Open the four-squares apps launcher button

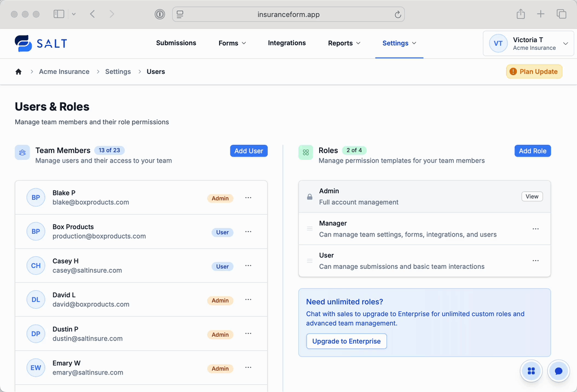(x=530, y=371)
